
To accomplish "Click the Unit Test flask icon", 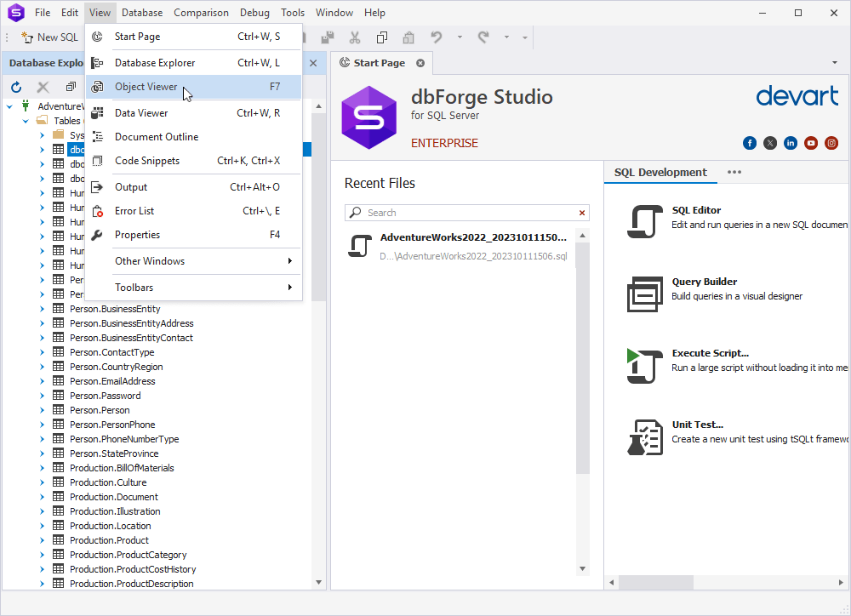I will click(x=644, y=438).
